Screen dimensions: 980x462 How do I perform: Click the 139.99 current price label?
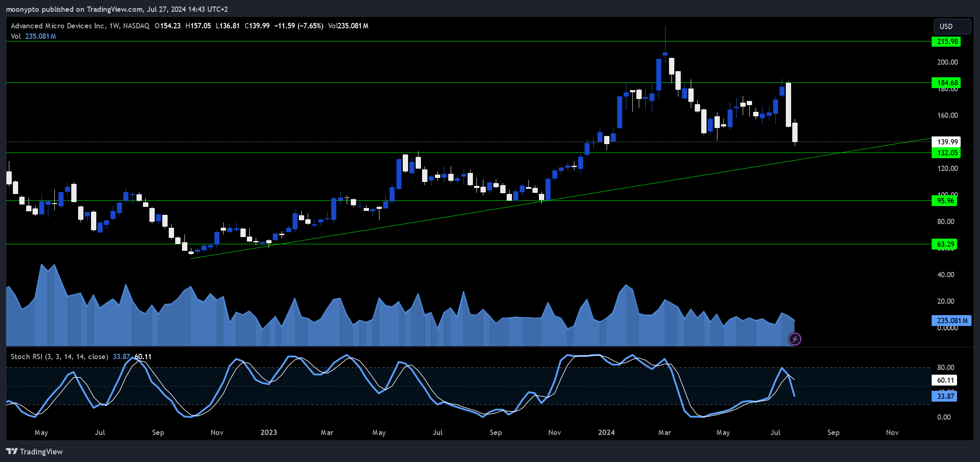coord(946,142)
